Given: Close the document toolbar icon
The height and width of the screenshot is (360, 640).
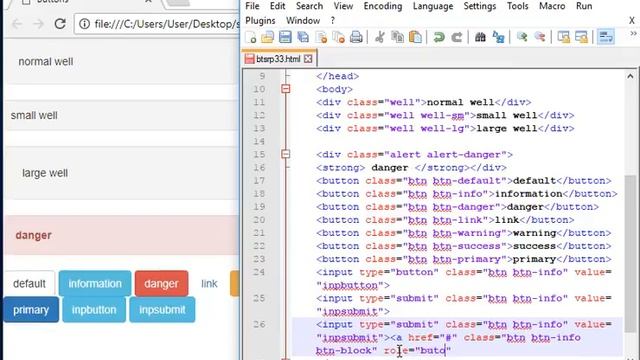Looking at the screenshot, I should click(321, 38).
